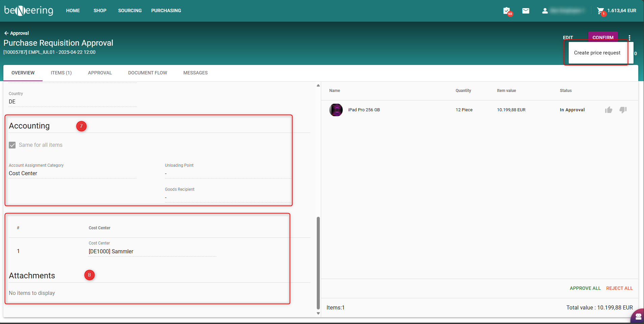Viewport: 644px width, 324px height.
Task: Click the thumbs up icon for iPad Pro
Action: tap(609, 110)
